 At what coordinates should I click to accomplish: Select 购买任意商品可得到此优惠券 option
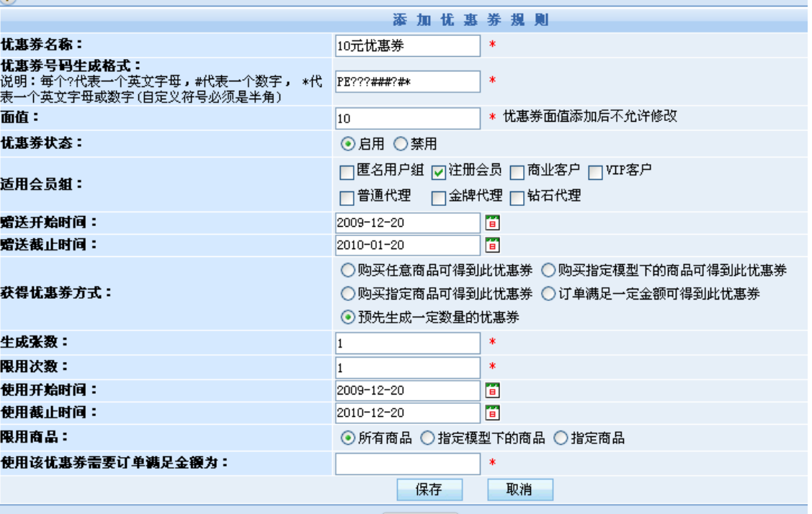point(347,270)
